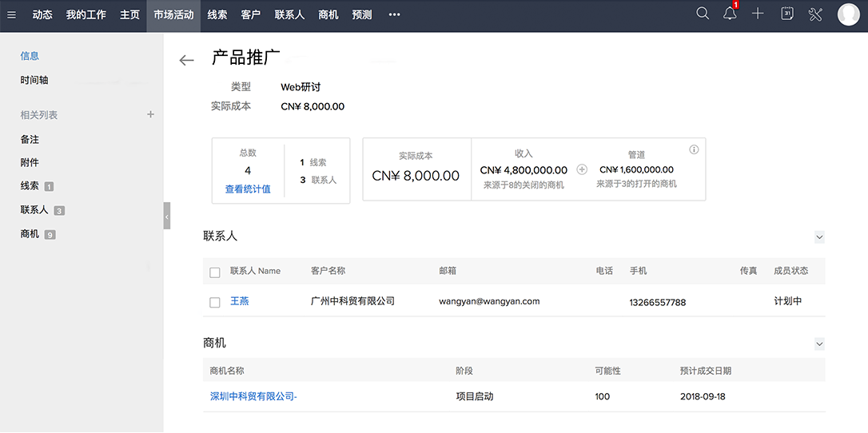Click the plus create icon in top bar
Image resolution: width=868 pixels, height=433 pixels.
[x=758, y=14]
